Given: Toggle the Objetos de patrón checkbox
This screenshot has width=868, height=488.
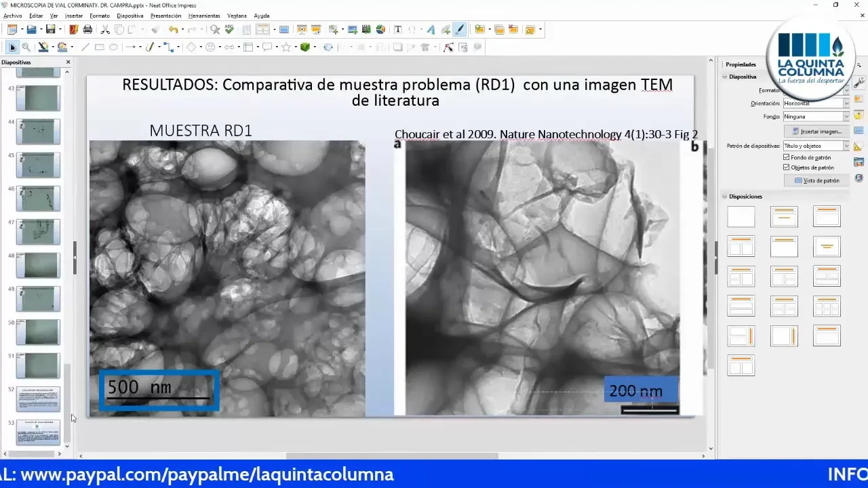Looking at the screenshot, I should [x=787, y=167].
